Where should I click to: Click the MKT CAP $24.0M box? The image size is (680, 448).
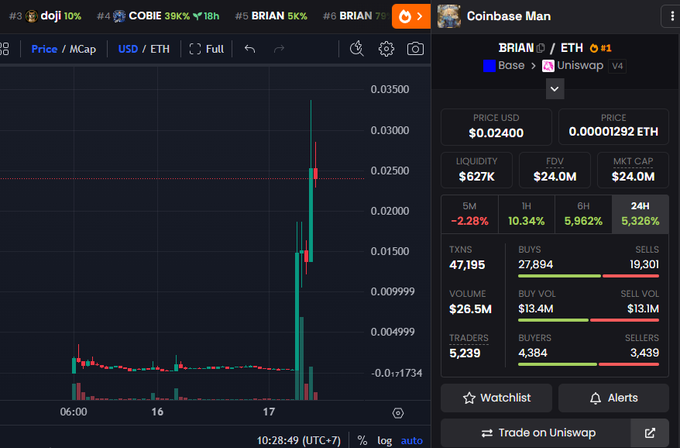click(633, 170)
